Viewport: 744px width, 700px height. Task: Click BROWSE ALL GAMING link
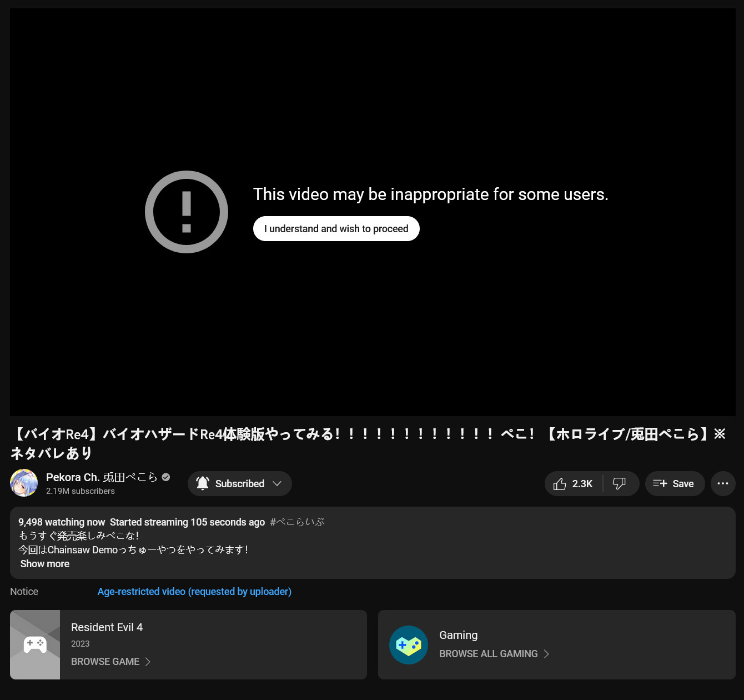(489, 654)
